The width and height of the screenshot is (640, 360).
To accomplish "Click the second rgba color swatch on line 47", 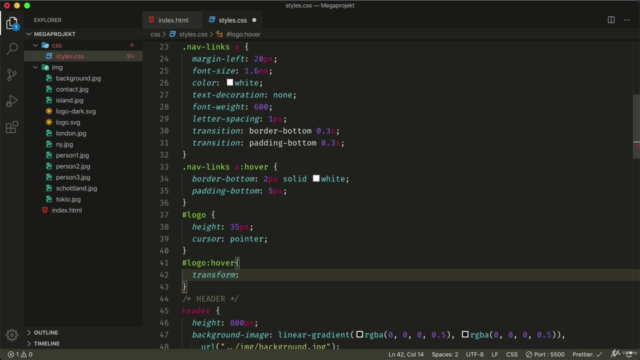I will click(465, 335).
